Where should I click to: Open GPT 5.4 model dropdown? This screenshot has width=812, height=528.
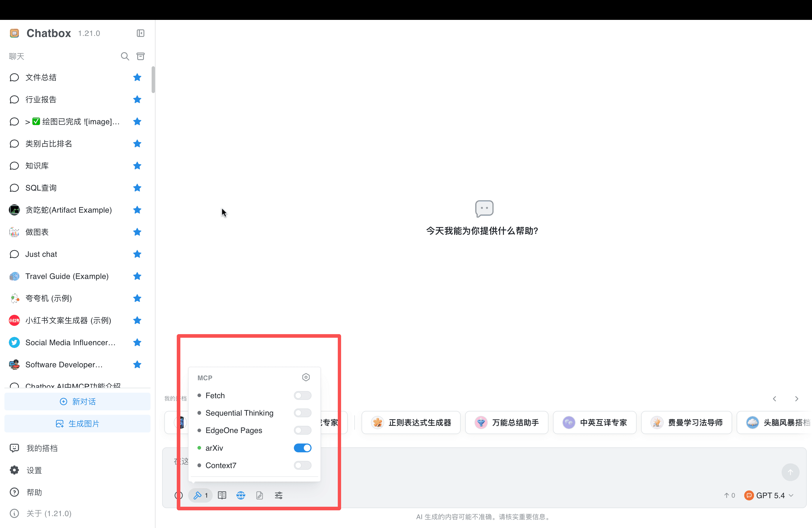coord(769,495)
